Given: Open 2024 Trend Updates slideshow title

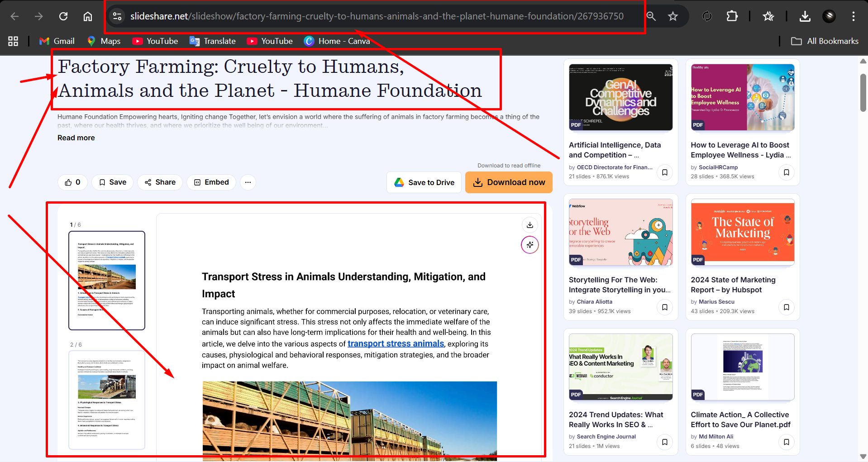Looking at the screenshot, I should 616,420.
